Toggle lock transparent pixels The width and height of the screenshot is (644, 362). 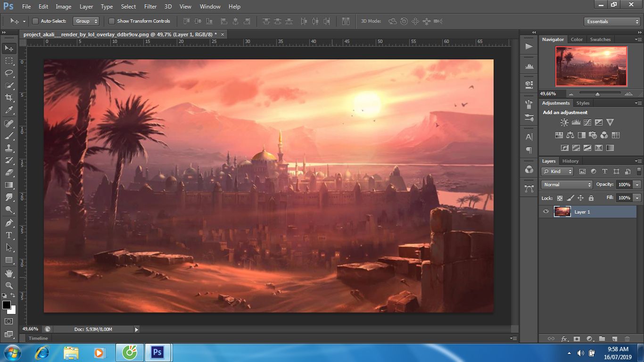(x=560, y=198)
